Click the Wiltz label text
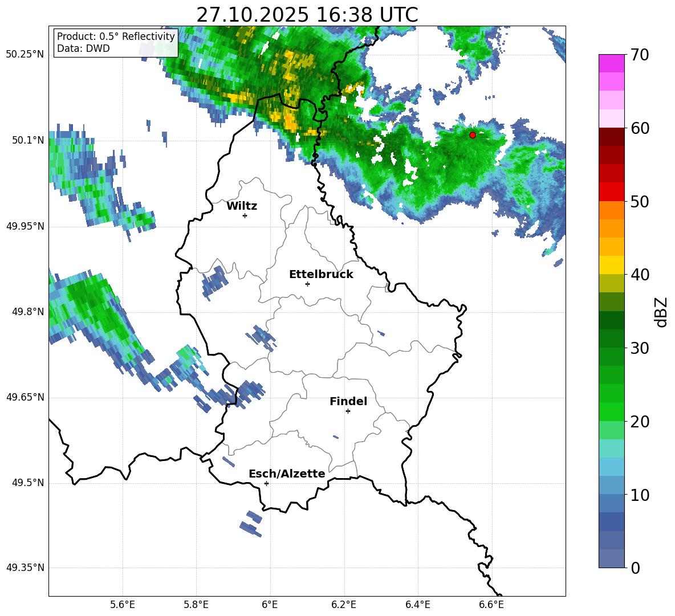The height and width of the screenshot is (616, 675). pos(242,206)
